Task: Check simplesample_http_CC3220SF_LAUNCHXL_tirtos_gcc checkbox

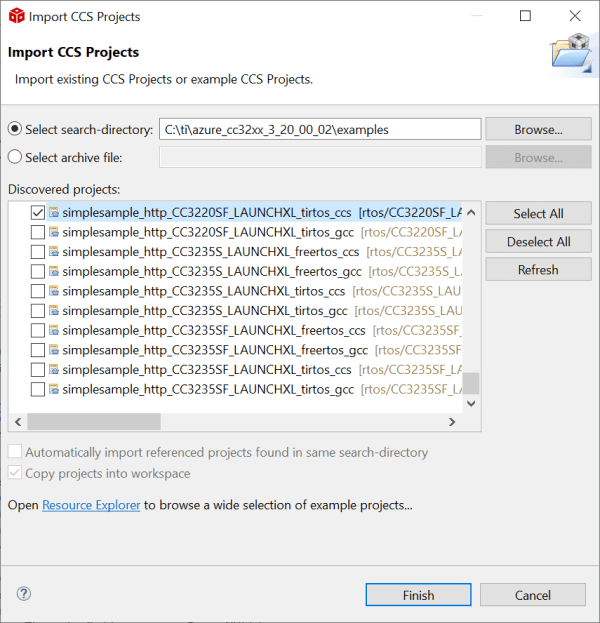Action: click(38, 232)
